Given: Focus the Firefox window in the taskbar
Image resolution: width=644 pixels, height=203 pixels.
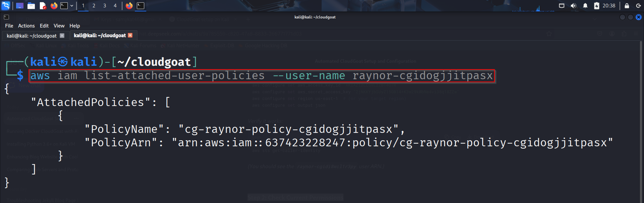Looking at the screenshot, I should tap(129, 6).
